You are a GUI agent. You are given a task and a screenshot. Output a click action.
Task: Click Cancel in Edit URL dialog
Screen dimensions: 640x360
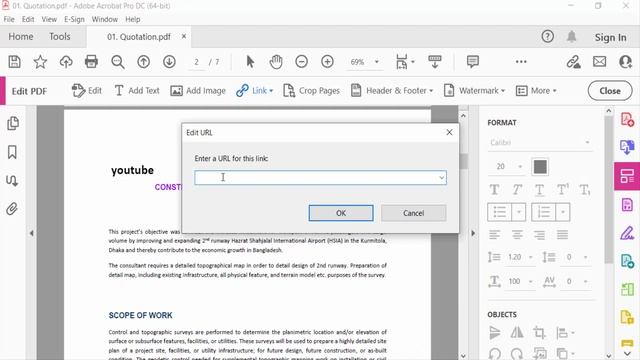[x=413, y=213]
